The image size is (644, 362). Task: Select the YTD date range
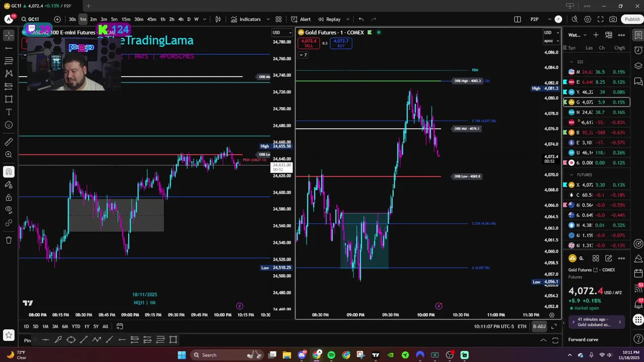(75, 326)
